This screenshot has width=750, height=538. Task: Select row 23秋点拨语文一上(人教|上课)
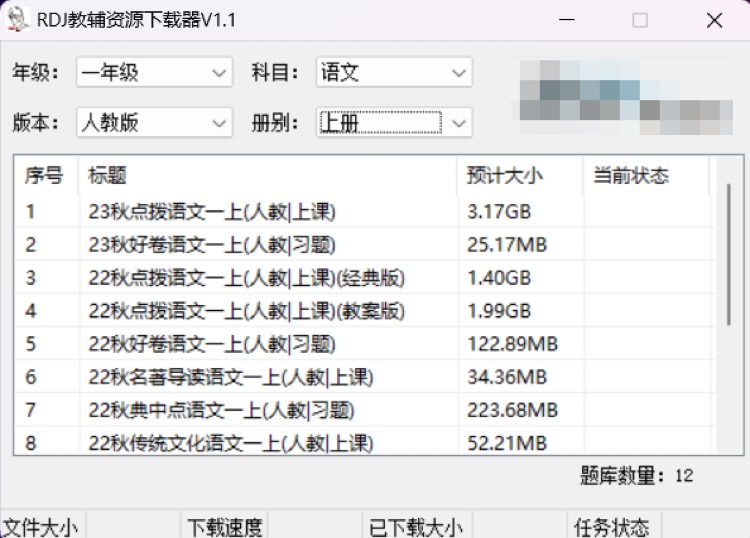click(x=364, y=211)
